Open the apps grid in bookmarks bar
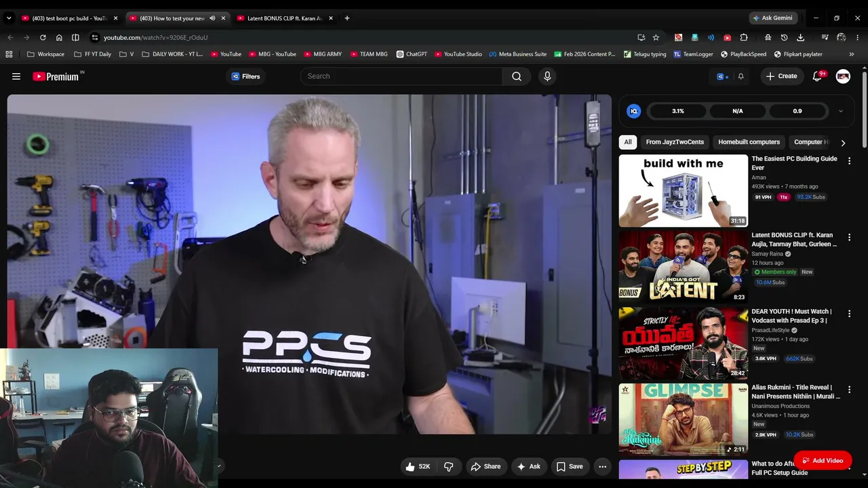868x488 pixels. coord(9,54)
